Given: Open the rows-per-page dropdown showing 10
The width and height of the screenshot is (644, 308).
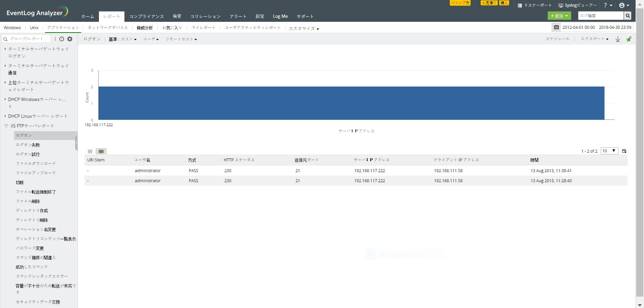Looking at the screenshot, I should (x=609, y=151).
